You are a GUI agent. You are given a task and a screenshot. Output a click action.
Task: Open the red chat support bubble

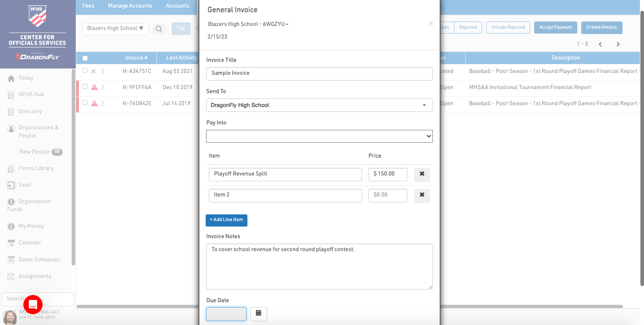click(33, 305)
